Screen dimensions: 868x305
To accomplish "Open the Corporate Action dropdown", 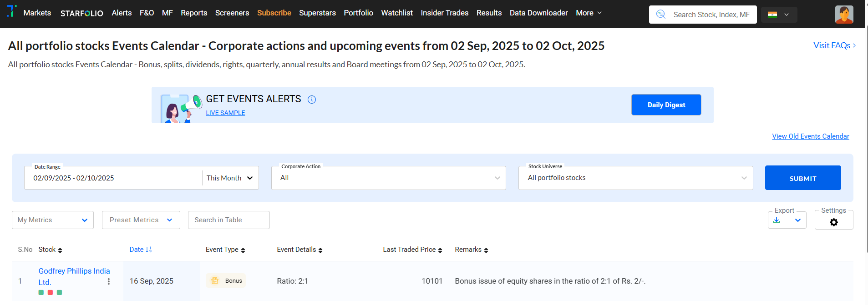I will 389,178.
